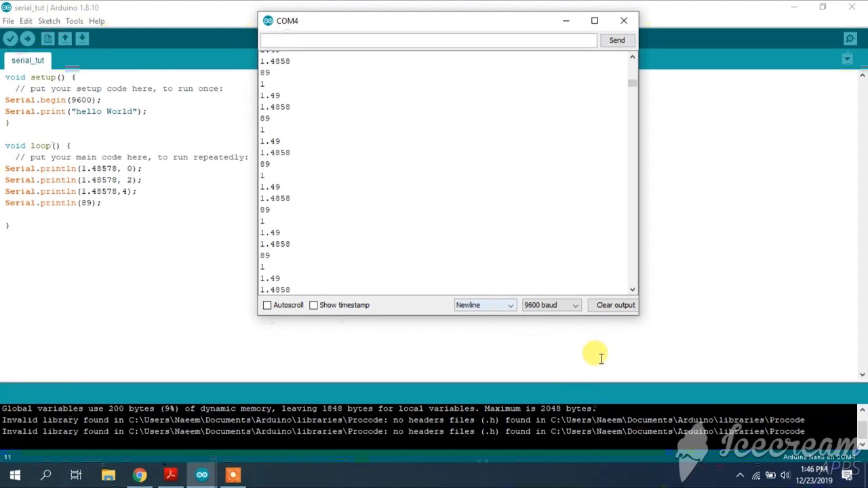Click the Verify sketch checkmark icon

pos(10,39)
